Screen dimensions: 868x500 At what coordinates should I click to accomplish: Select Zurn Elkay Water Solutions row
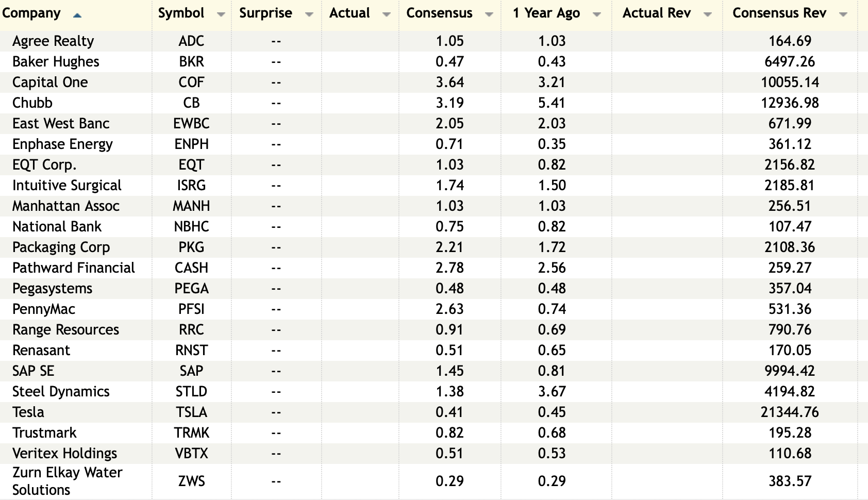tap(67, 481)
